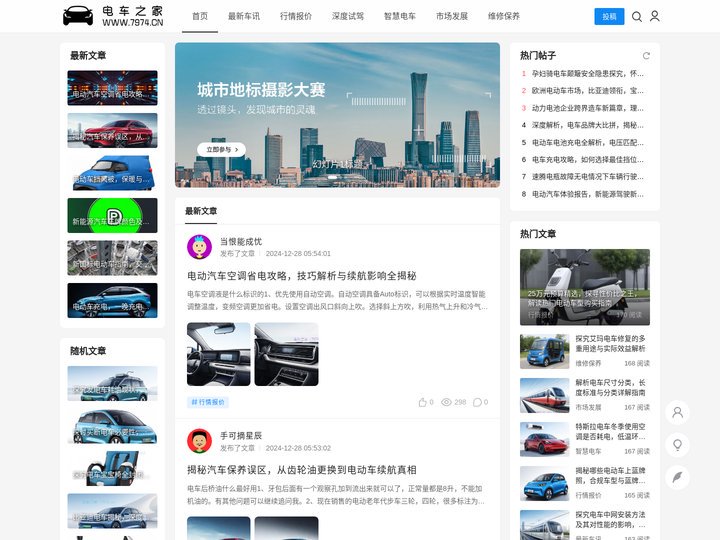
Task: Click red Tesla thumbnail in 热门文章
Action: click(544, 439)
